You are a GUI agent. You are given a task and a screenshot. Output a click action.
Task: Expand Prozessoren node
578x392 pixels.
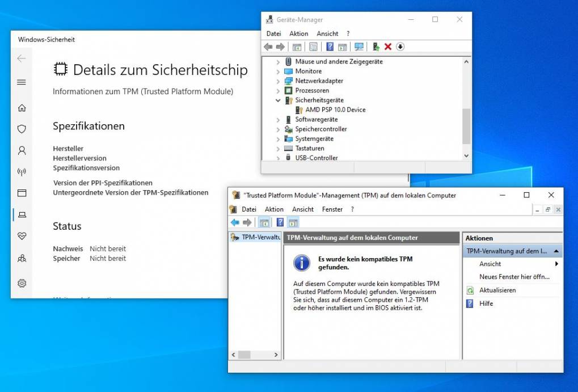pos(278,91)
